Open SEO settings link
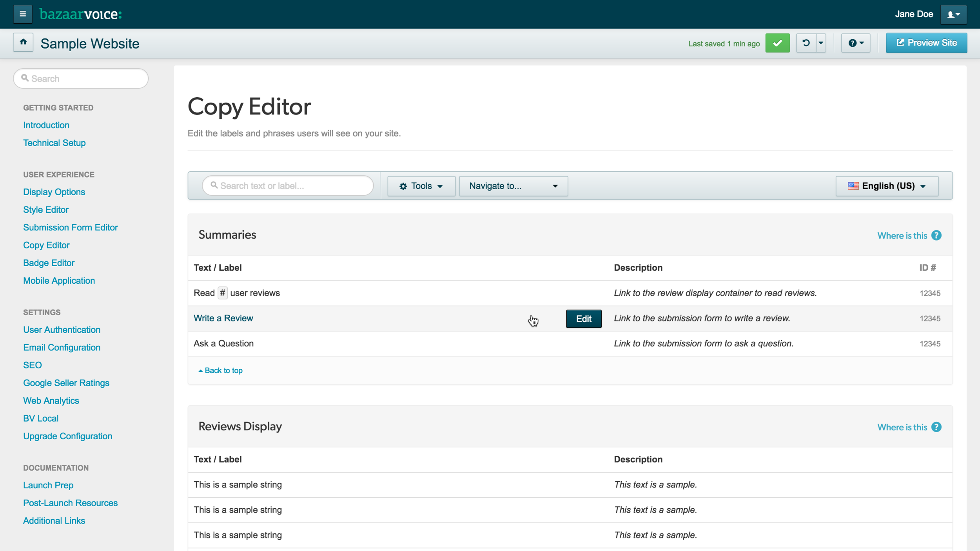 click(x=33, y=365)
